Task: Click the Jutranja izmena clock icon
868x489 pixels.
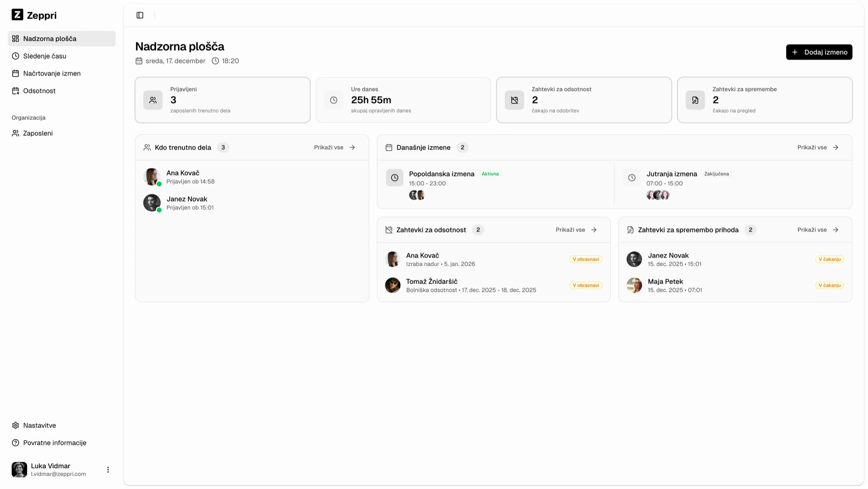Action: [632, 178]
